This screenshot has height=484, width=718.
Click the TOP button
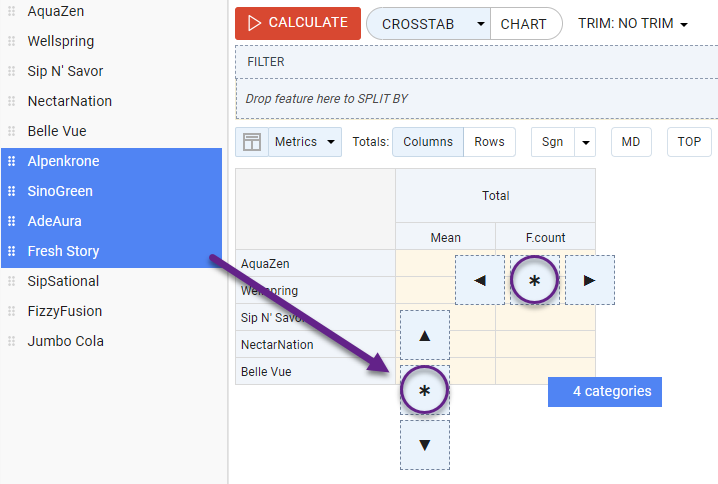pyautogui.click(x=689, y=142)
